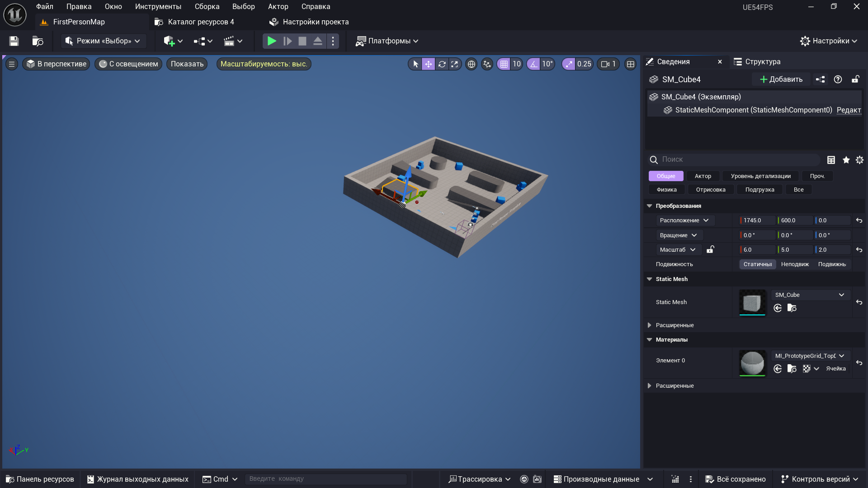Toggle grid snapping in viewport toolbar
The width and height of the screenshot is (868, 488).
click(x=504, y=64)
